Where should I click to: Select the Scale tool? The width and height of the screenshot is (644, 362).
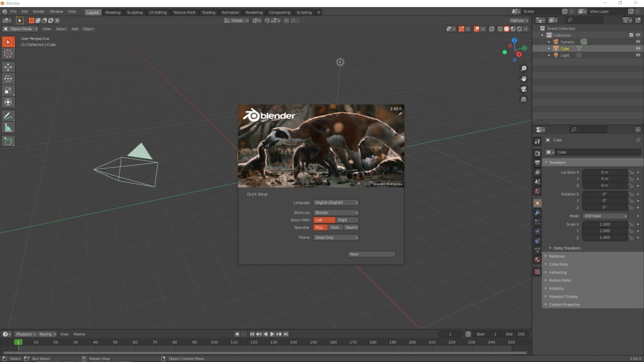coord(8,90)
